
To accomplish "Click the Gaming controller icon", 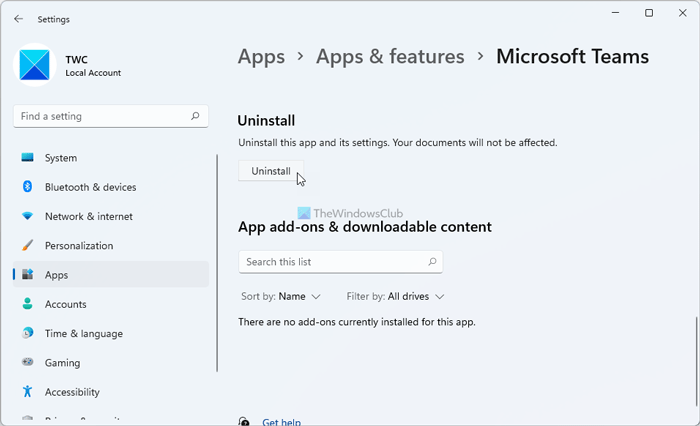I will tap(27, 363).
